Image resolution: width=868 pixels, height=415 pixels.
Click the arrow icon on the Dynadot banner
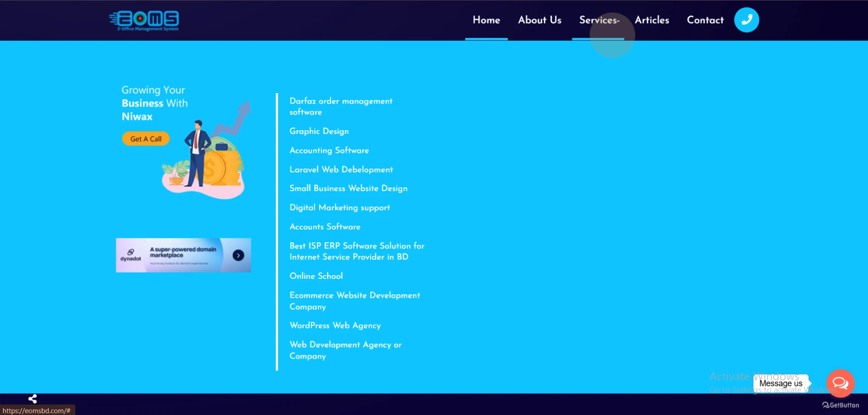[238, 255]
